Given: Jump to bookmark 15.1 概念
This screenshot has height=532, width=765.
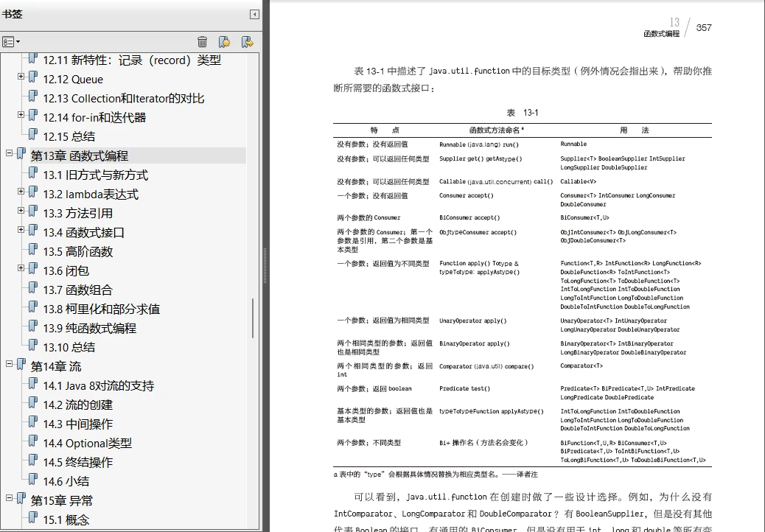Looking at the screenshot, I should 66,519.
